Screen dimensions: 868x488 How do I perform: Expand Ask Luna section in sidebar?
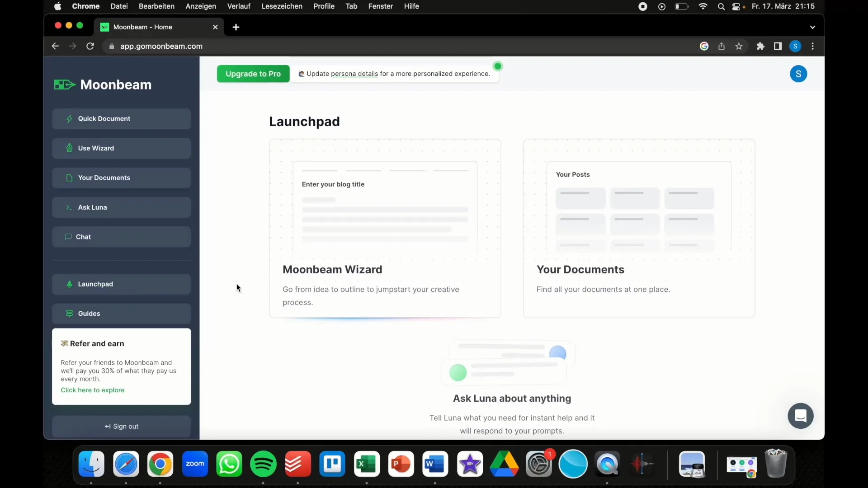point(92,207)
